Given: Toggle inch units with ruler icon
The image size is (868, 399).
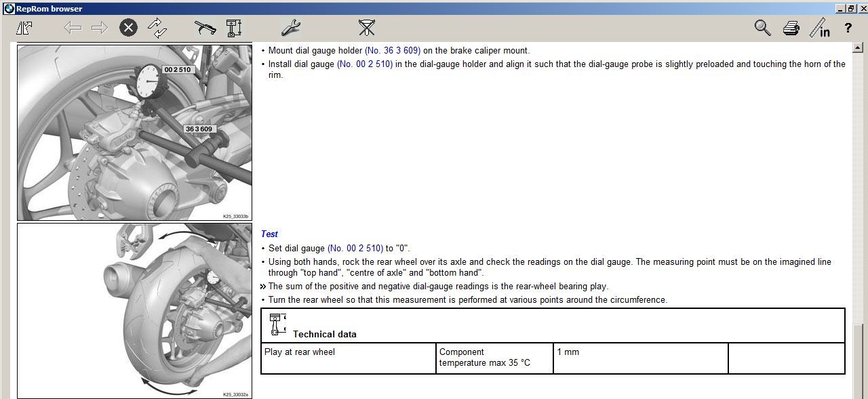Looking at the screenshot, I should coord(820,28).
